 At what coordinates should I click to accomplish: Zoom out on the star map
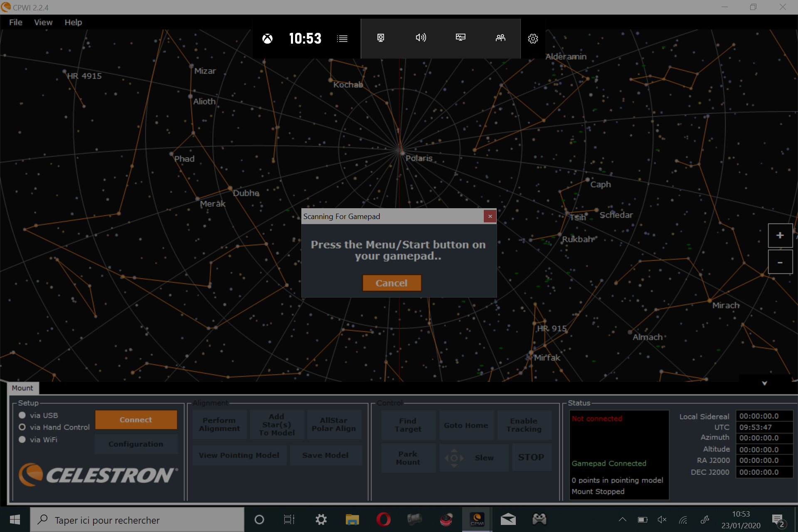tap(780, 262)
